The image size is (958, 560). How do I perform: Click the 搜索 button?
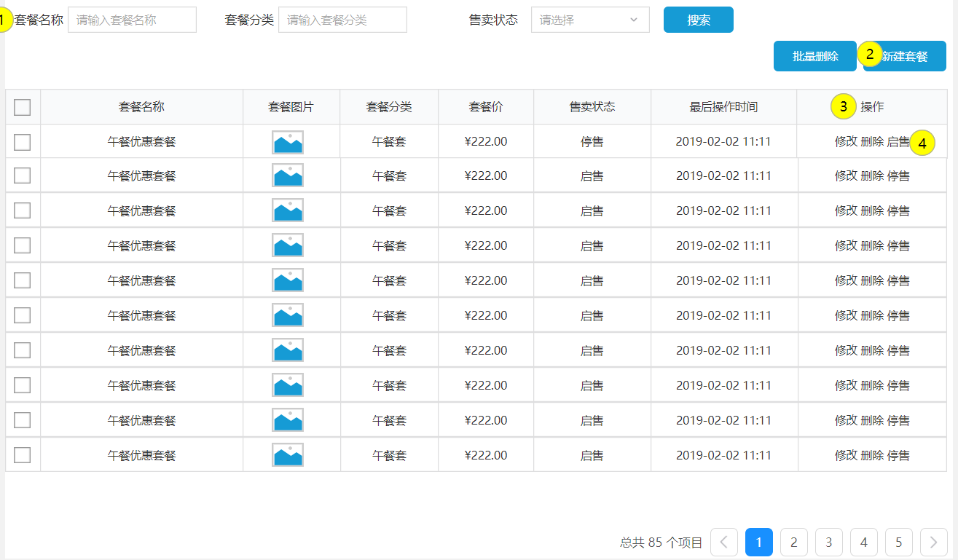coord(698,20)
